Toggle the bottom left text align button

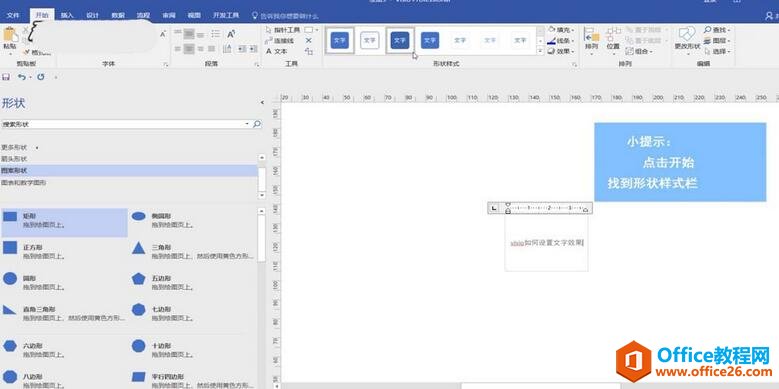[178, 49]
